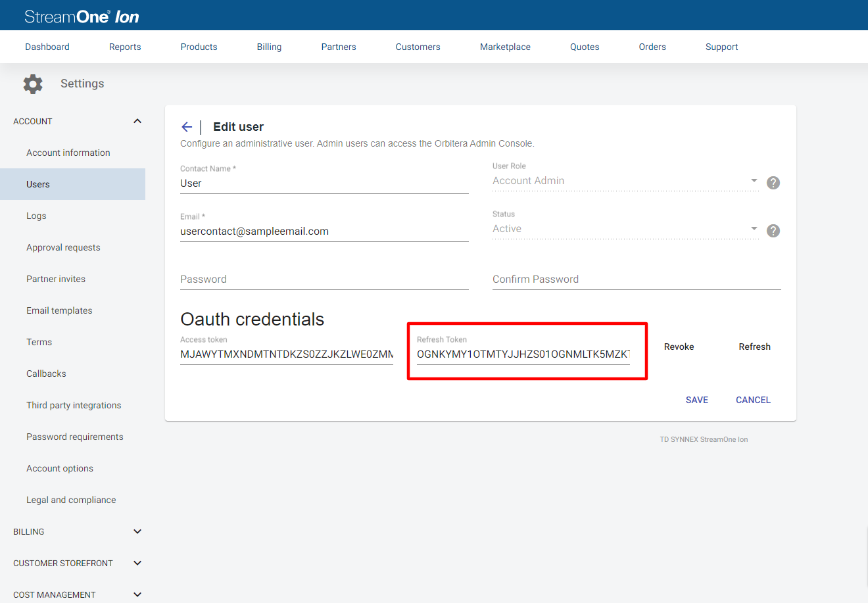Open help icon next to User Role

point(773,183)
